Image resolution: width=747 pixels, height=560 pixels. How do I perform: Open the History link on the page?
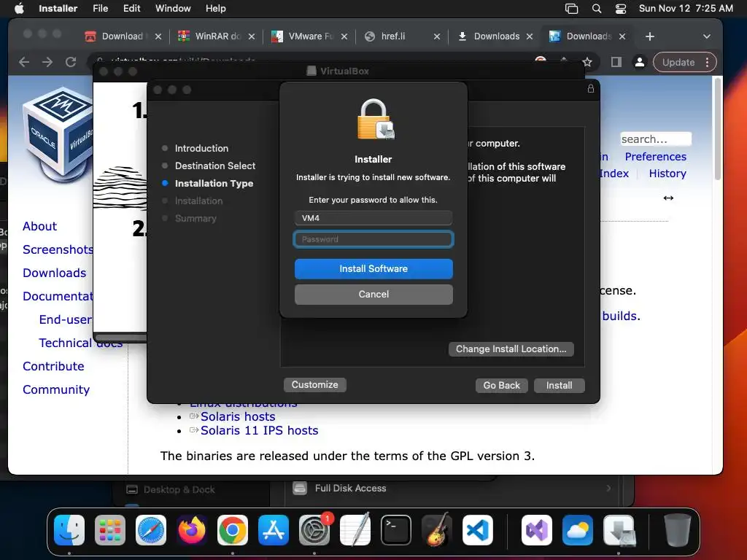pos(667,174)
